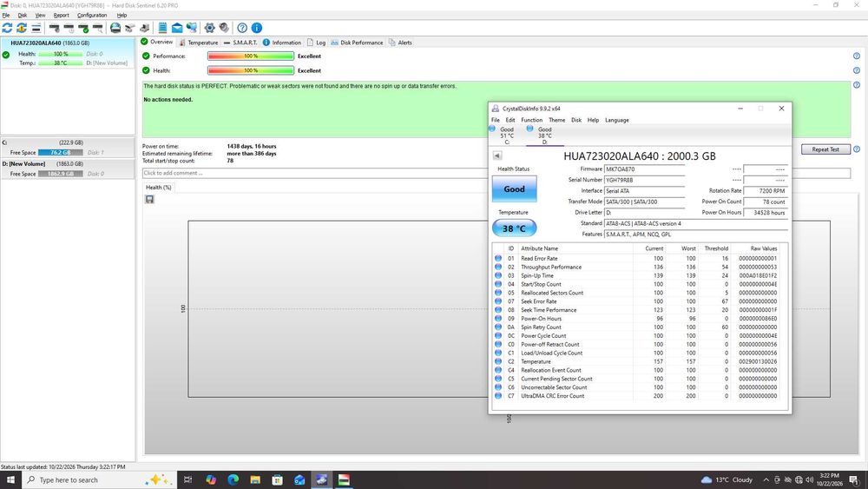This screenshot has width=868, height=489.
Task: Open File Explorer from the taskbar
Action: pos(255,479)
